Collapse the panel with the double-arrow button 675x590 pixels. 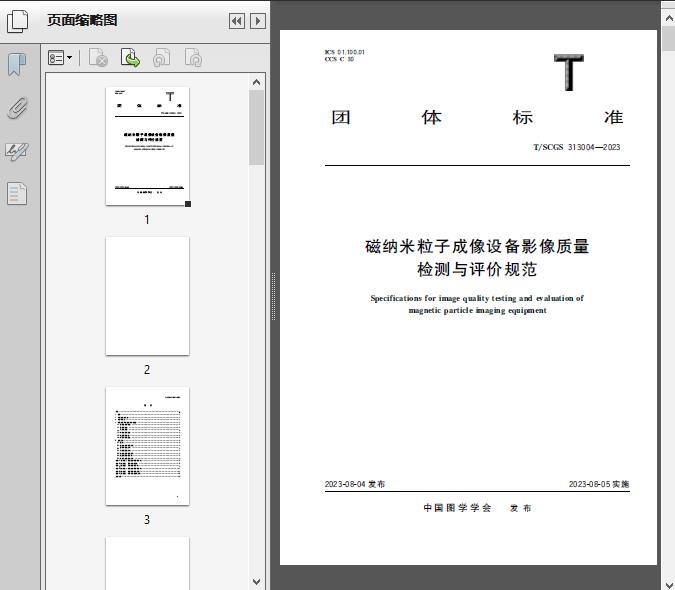(x=236, y=21)
